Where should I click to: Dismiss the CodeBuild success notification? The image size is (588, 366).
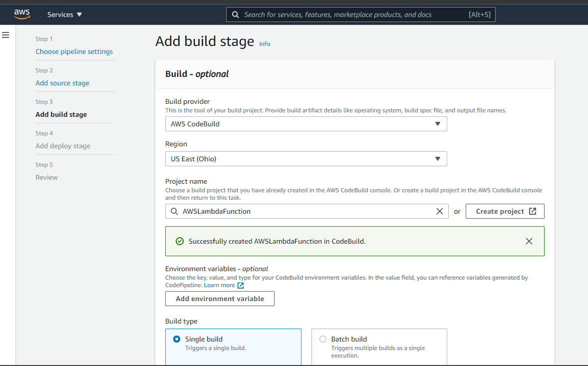(529, 241)
